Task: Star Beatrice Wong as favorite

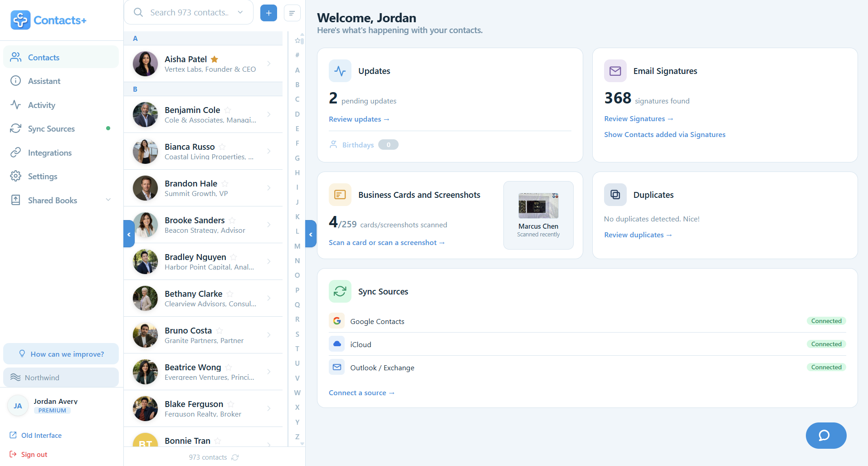Action: [x=229, y=368]
